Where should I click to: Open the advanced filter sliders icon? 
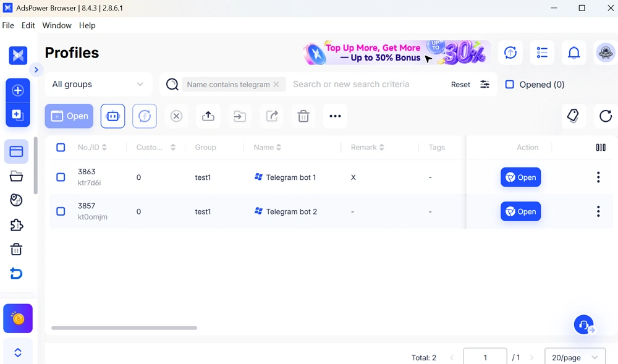[x=485, y=84]
